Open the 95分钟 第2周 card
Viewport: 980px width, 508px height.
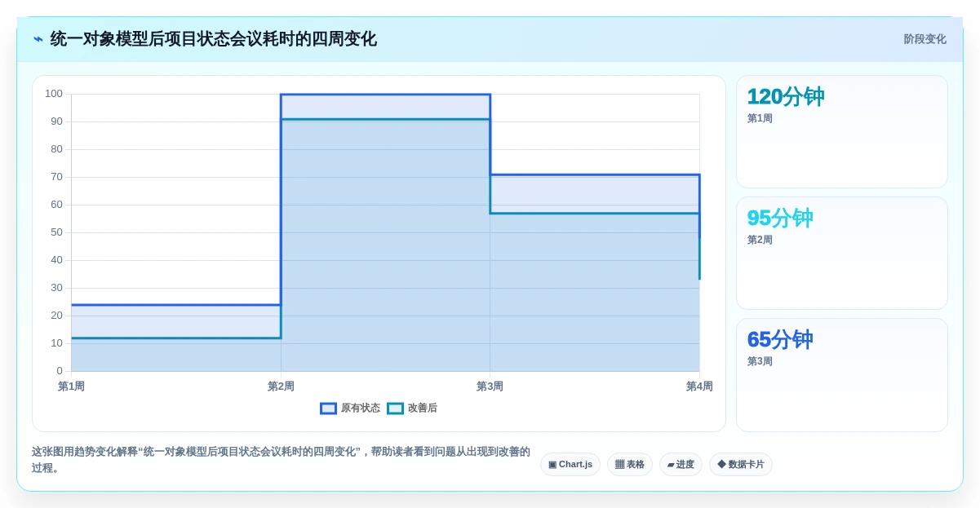(842, 254)
